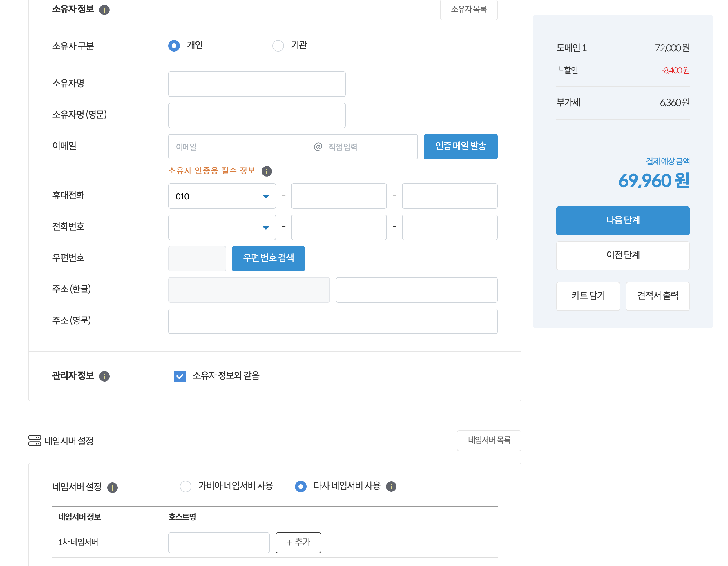Click the 소유자명 input field
Screen dimensions: 728x566
[257, 84]
